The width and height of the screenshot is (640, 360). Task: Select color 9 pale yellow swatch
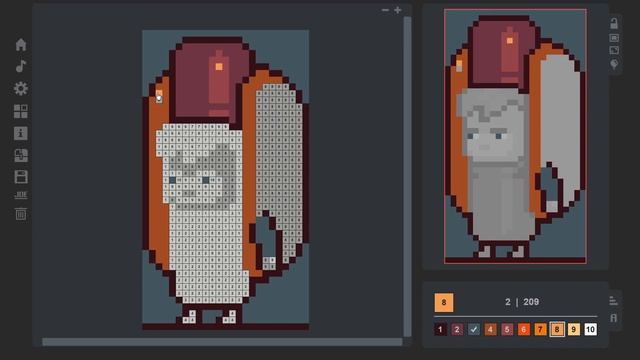(574, 329)
